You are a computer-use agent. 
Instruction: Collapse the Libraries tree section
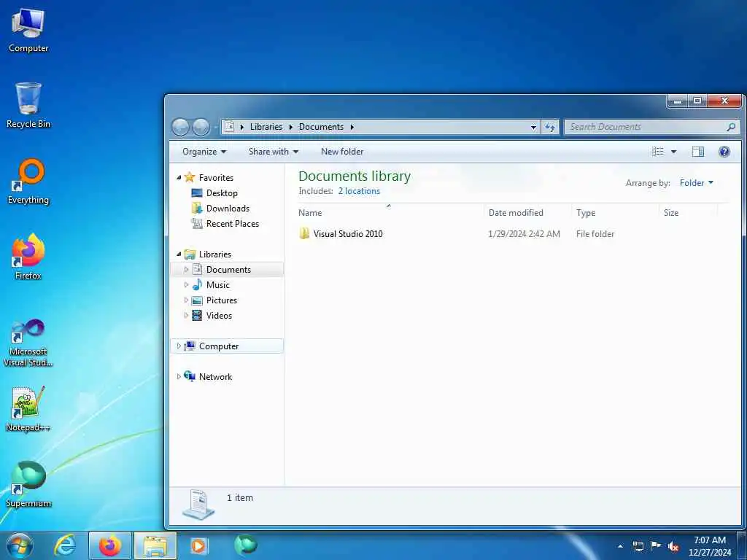(x=179, y=254)
